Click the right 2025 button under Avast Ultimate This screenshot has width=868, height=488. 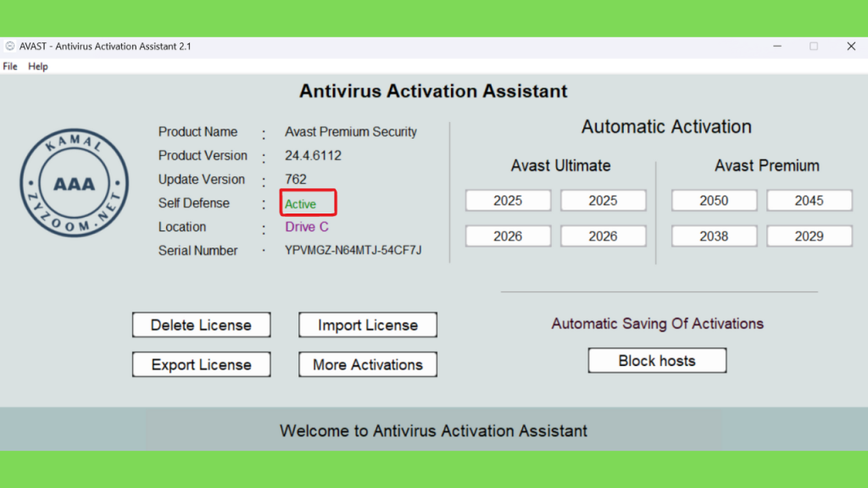coord(604,200)
